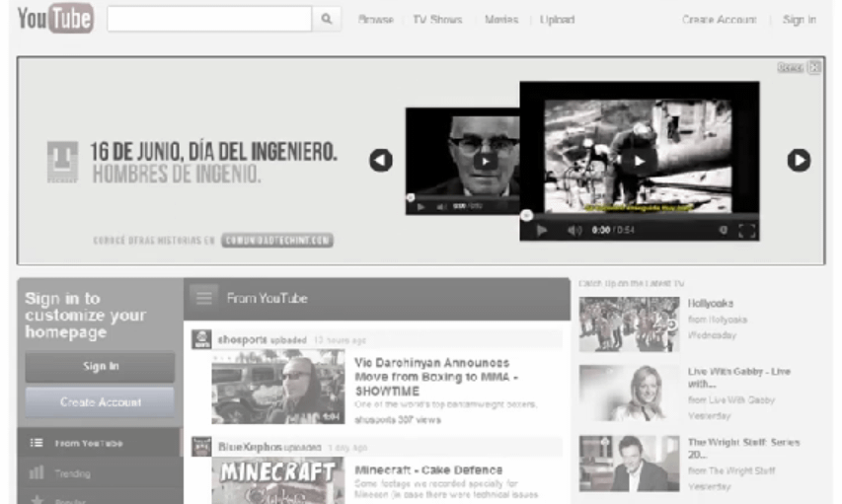
Task: Advance to next video in ad carousel
Action: point(799,160)
